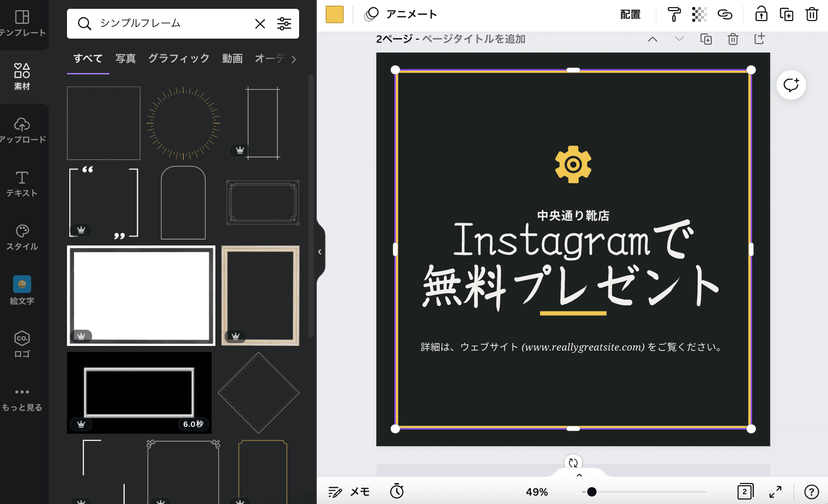Image resolution: width=828 pixels, height=504 pixels.
Task: Switch to the グラフィック tab
Action: 179,59
